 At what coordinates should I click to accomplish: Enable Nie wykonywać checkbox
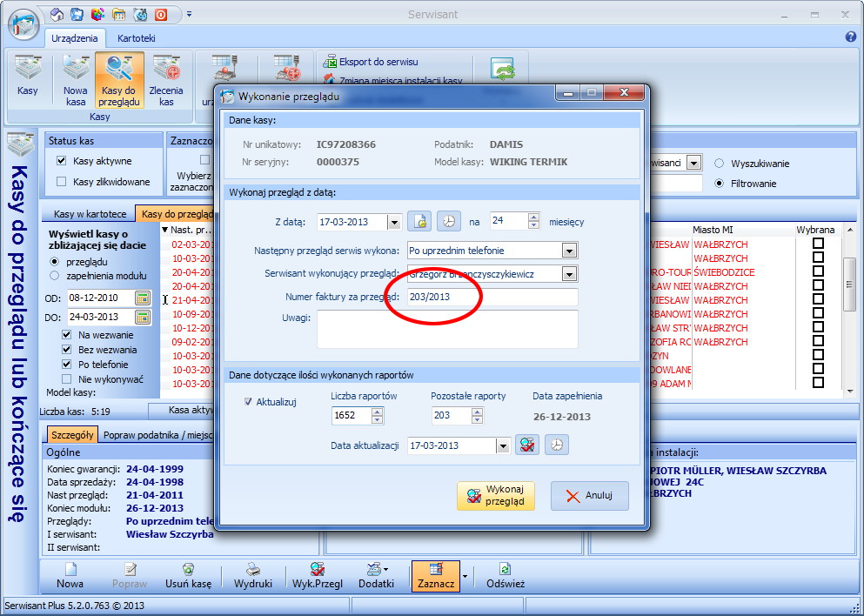67,379
